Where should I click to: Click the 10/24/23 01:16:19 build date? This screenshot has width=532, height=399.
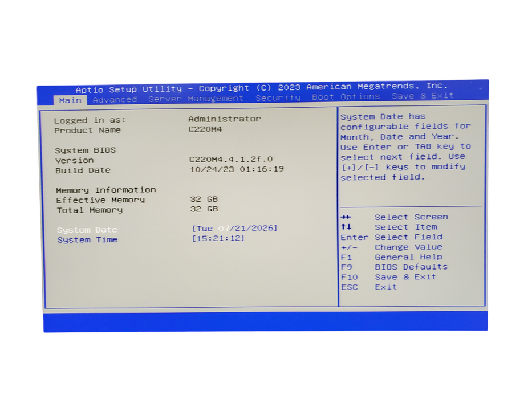(x=237, y=169)
